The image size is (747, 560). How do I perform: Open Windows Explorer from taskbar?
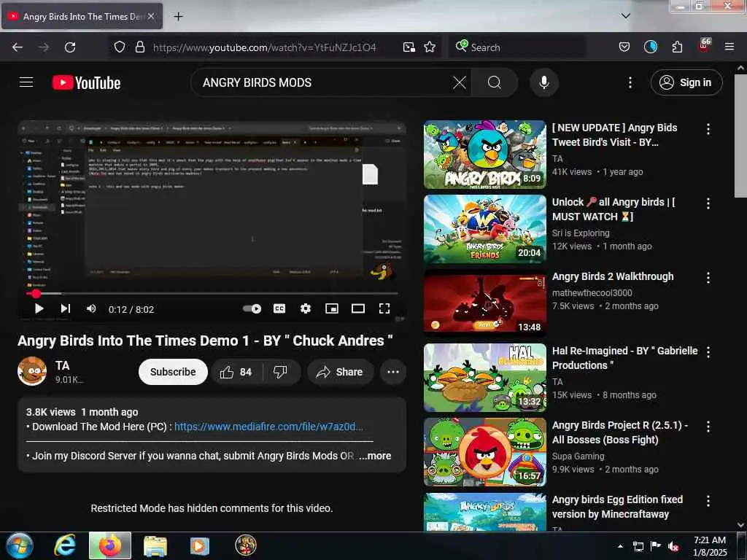click(155, 545)
